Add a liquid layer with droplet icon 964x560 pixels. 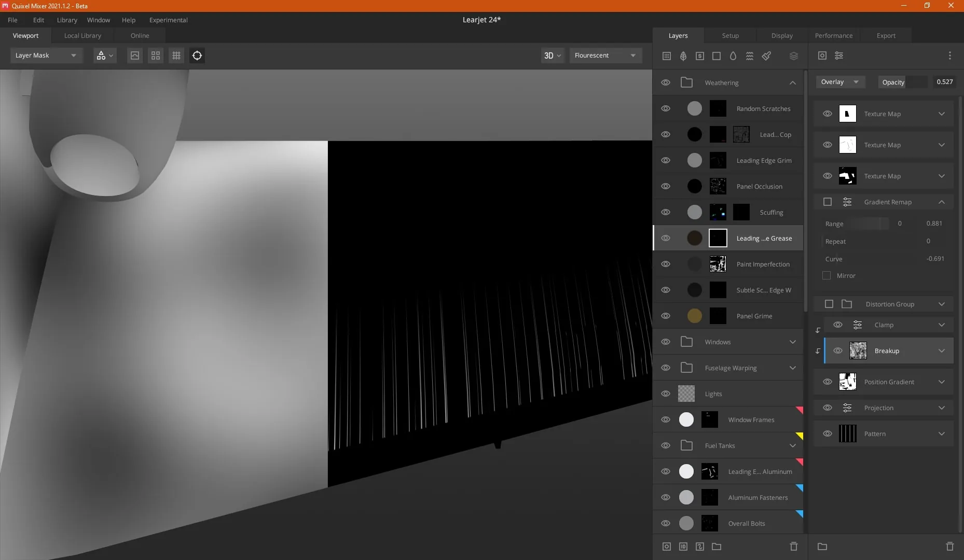pyautogui.click(x=733, y=56)
